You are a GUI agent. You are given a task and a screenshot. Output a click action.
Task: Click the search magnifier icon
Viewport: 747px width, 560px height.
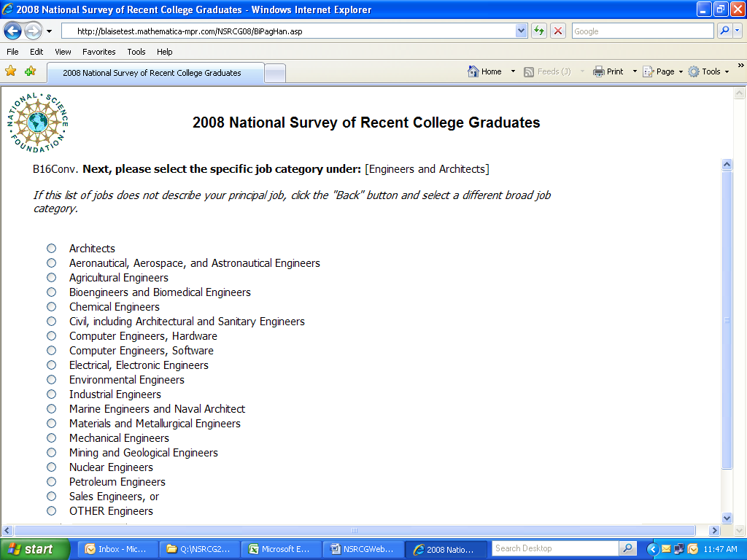tap(724, 31)
